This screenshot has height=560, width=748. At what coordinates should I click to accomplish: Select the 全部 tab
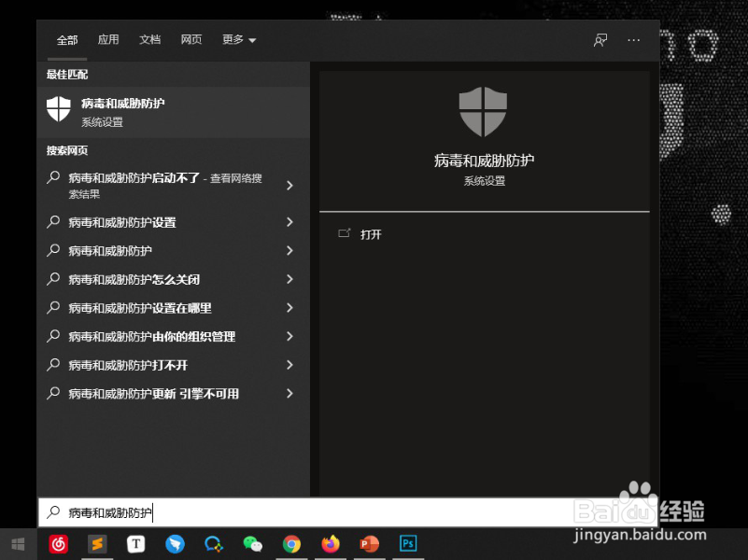pyautogui.click(x=67, y=40)
